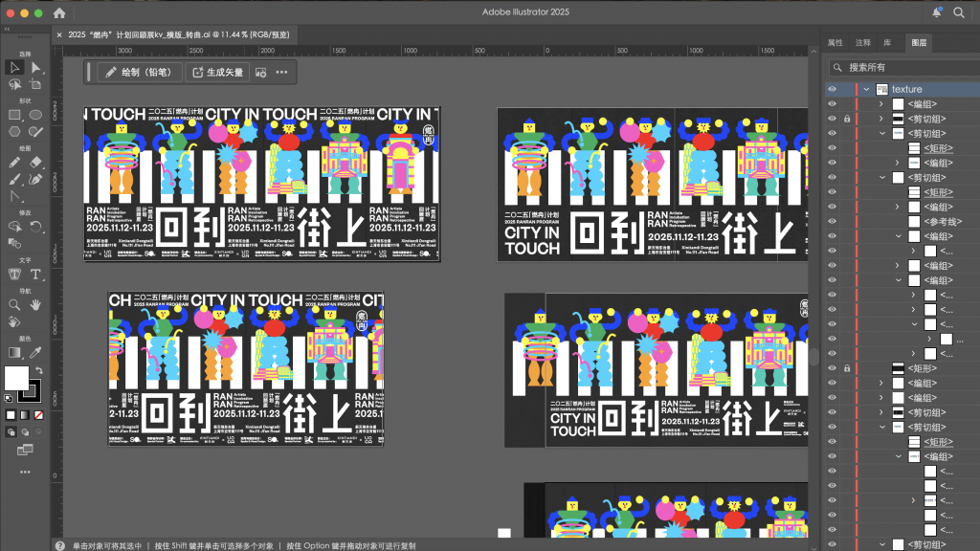Expand the first 编组 sublayer
980x551 pixels.
(880, 104)
